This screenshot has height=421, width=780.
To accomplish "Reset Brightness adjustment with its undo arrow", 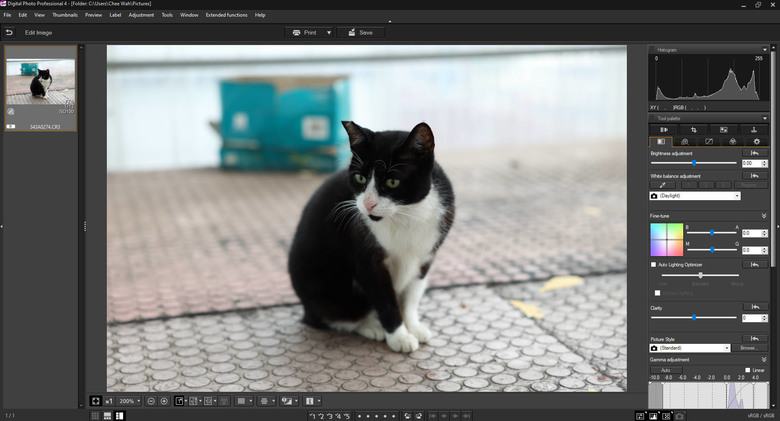I will click(x=755, y=153).
